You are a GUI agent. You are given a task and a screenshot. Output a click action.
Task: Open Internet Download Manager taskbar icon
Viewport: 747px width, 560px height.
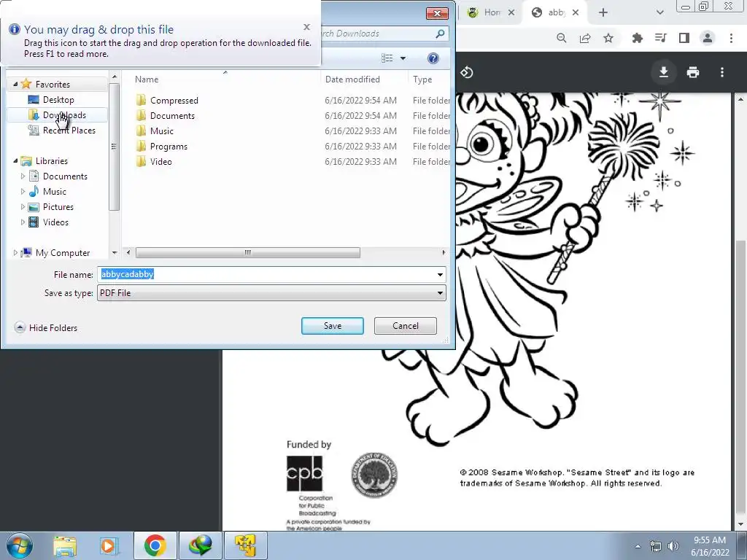(x=200, y=545)
